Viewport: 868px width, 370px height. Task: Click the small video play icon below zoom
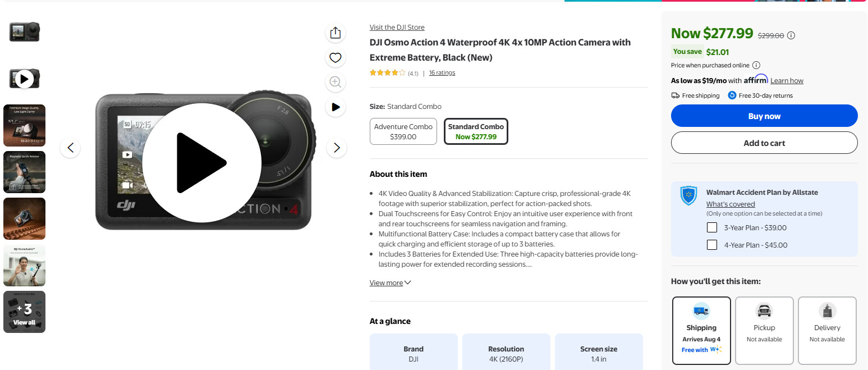pyautogui.click(x=336, y=107)
